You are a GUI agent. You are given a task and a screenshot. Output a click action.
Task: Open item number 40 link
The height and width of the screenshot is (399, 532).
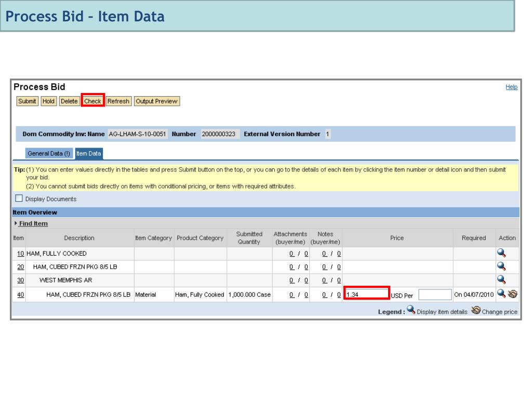(21, 295)
